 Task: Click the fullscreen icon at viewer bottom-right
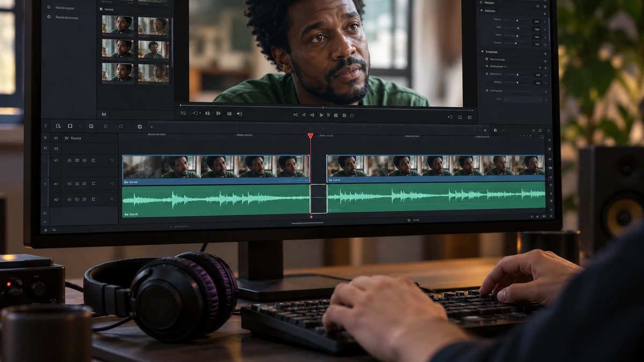pos(470,117)
